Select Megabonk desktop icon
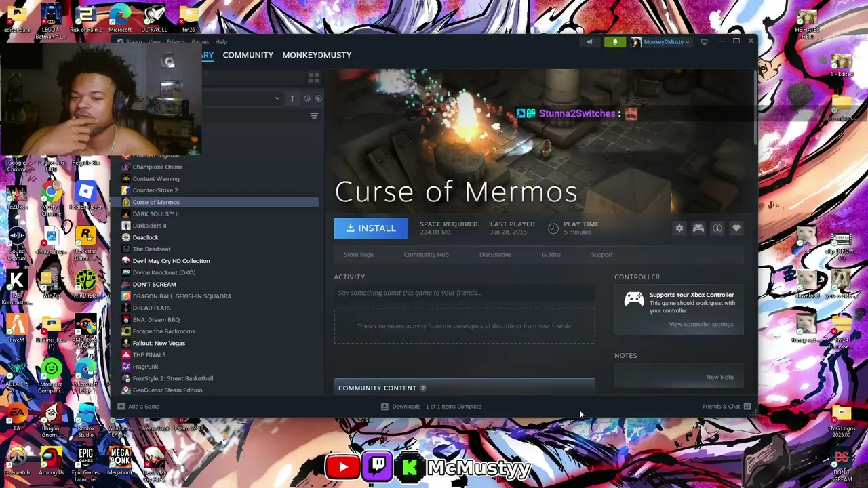Image resolution: width=868 pixels, height=488 pixels. point(120,461)
